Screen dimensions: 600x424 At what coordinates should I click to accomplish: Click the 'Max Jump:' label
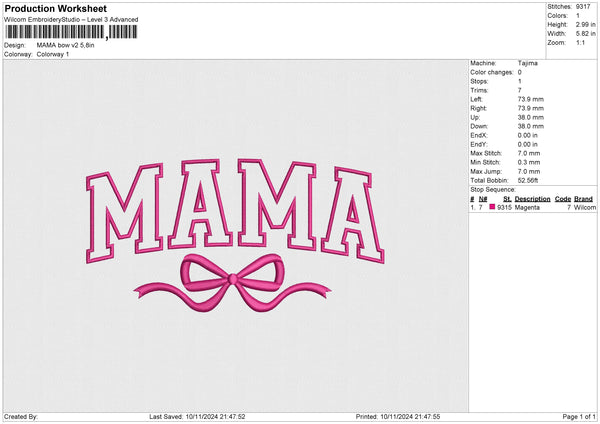[486, 171]
